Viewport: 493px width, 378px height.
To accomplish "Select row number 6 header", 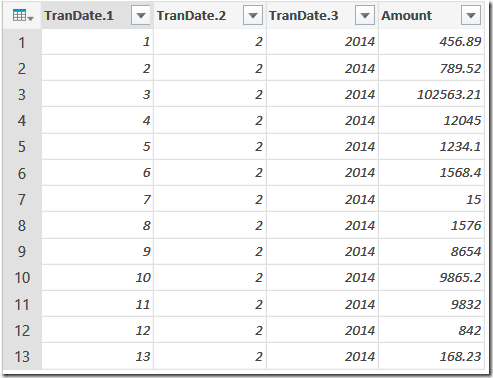I will pos(22,173).
